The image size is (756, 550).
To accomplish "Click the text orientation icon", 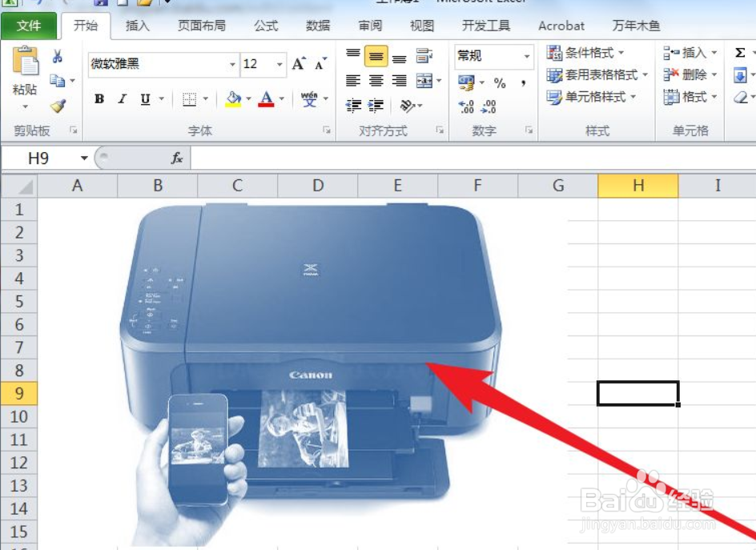I will tap(408, 106).
